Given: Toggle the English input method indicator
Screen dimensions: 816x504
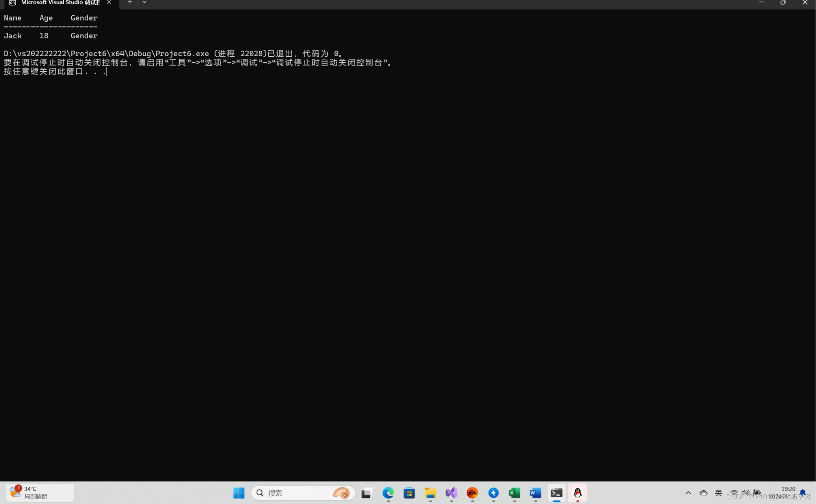Looking at the screenshot, I should click(718, 493).
